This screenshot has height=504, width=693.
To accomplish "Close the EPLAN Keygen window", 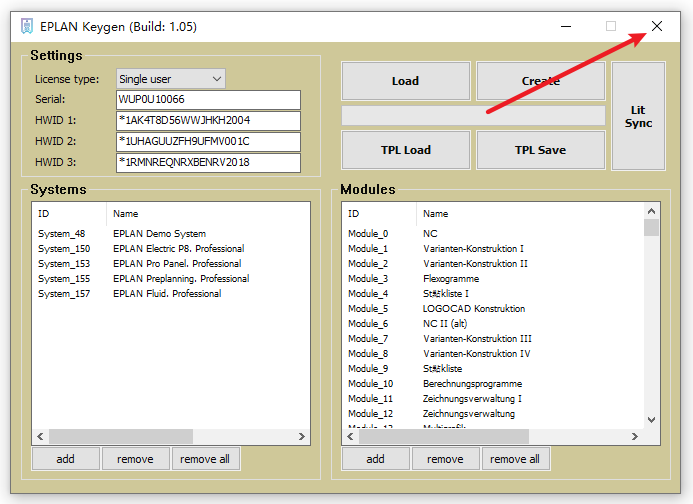I will point(656,26).
